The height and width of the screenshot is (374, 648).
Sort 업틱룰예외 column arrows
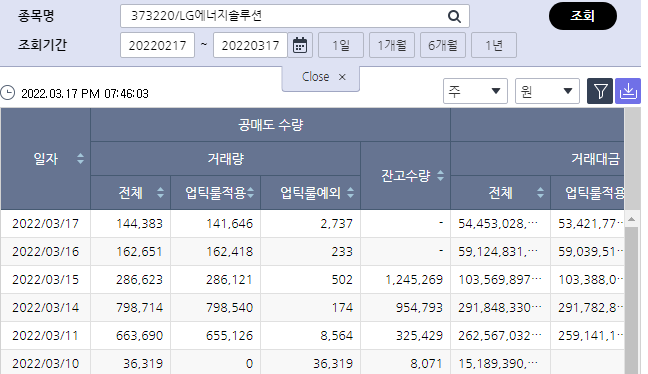(x=350, y=193)
